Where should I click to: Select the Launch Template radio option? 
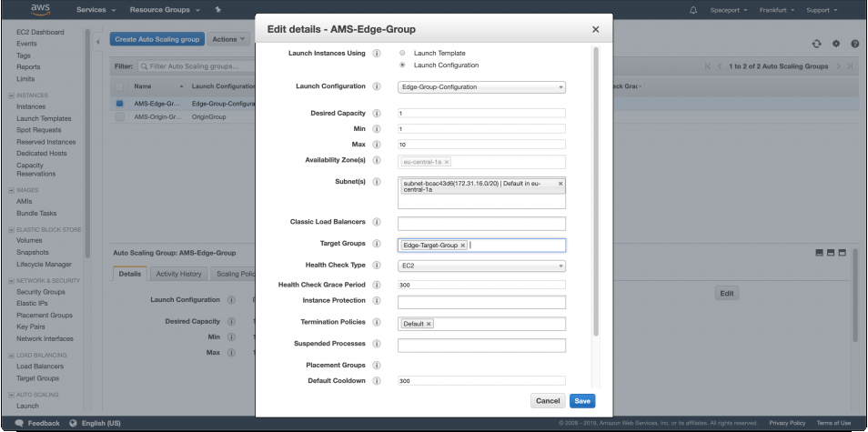click(402, 53)
